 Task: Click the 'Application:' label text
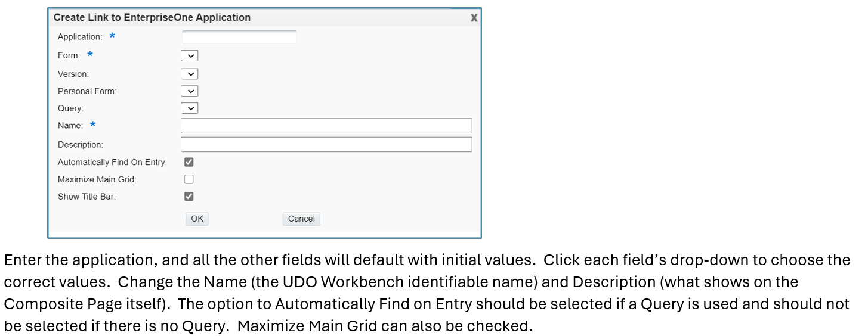pos(80,37)
